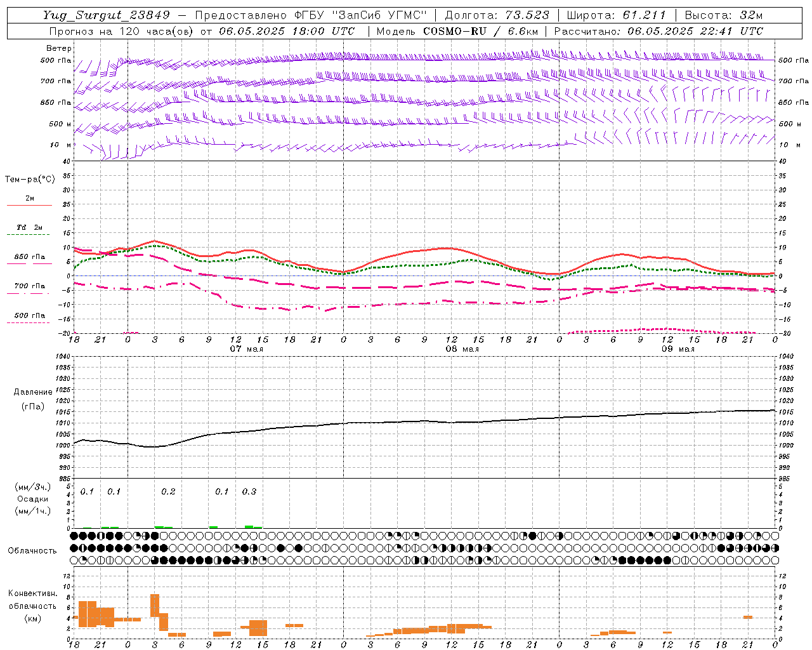Click the station name Yug_Surgut_23849
This screenshot has width=812, height=650.
pyautogui.click(x=107, y=15)
